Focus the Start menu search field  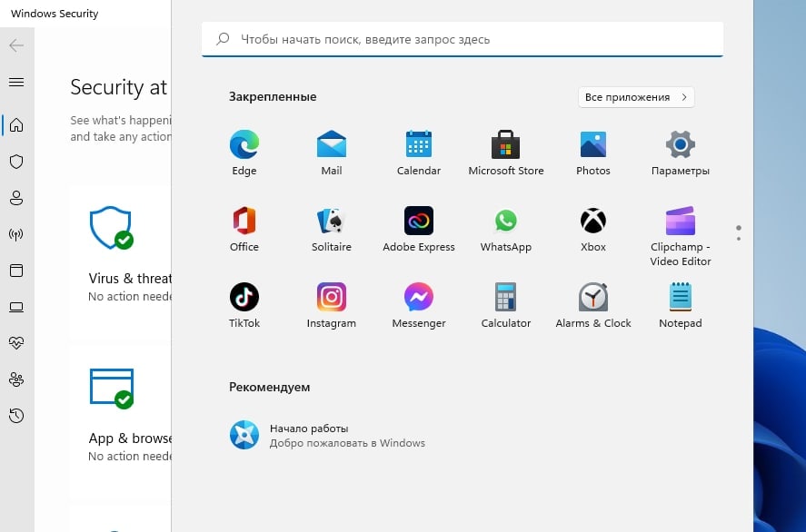(x=463, y=39)
